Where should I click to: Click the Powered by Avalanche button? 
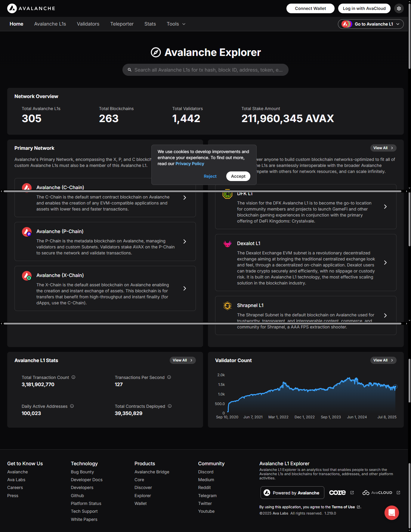292,493
